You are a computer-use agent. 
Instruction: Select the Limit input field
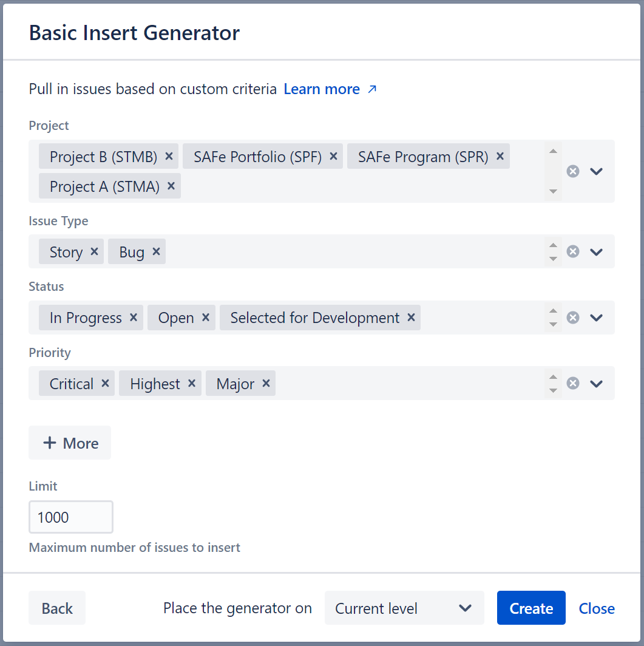70,517
